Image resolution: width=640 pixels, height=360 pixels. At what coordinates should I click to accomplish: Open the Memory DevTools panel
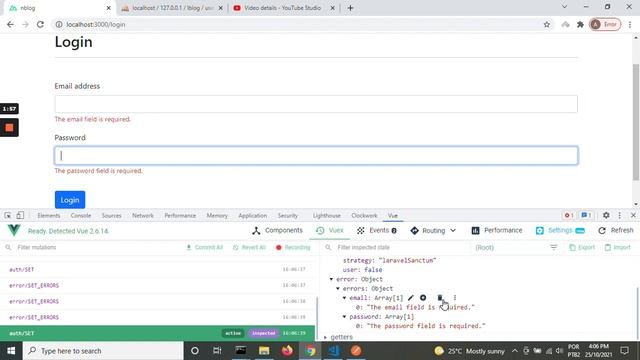tap(217, 216)
